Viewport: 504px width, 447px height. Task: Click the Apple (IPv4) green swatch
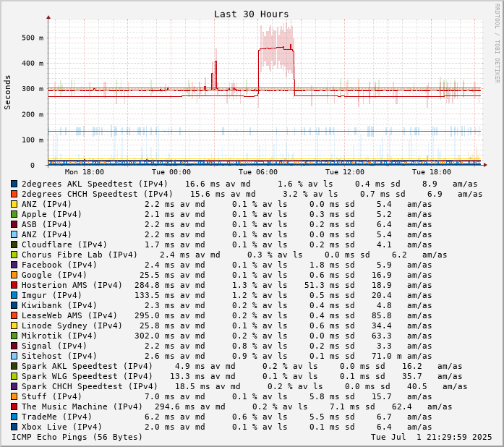[x=14, y=214]
